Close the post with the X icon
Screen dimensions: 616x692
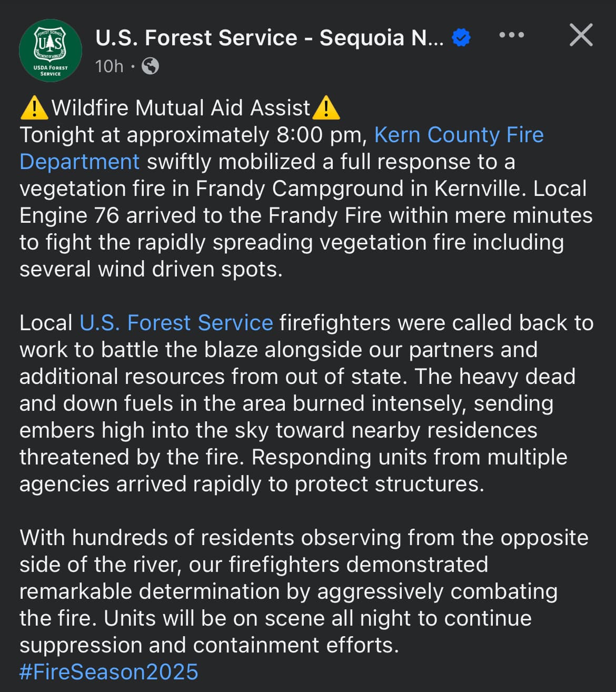[x=581, y=35]
